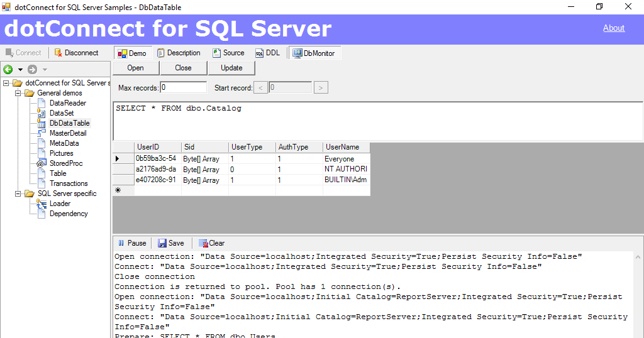644x338 pixels.
Task: Click the General demos folder icon
Action: pos(29,93)
